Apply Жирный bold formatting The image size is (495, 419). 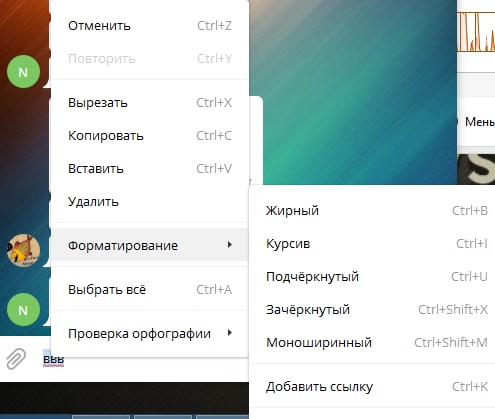click(x=372, y=211)
